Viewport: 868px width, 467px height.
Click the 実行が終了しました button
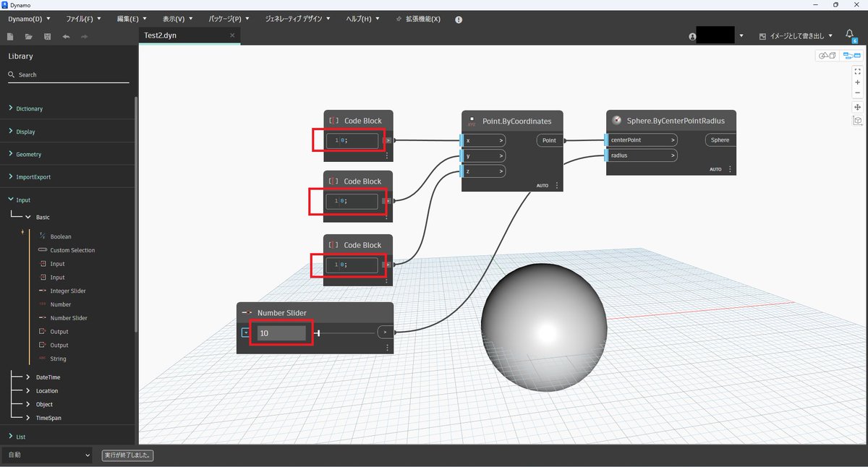(127, 455)
